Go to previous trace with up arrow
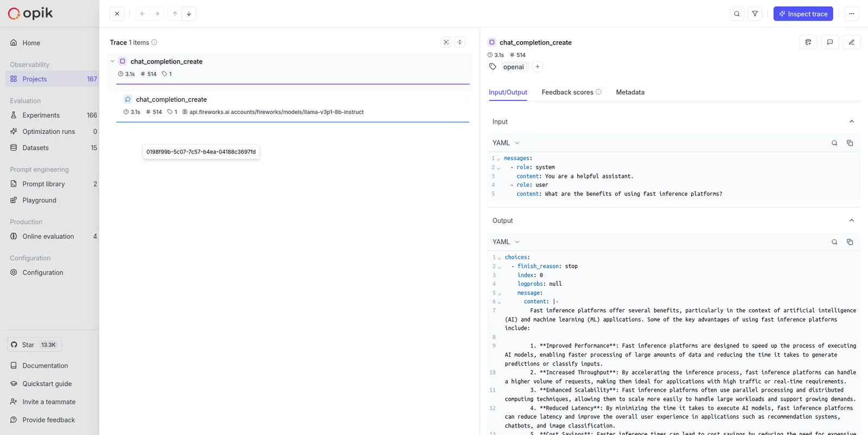 175,14
